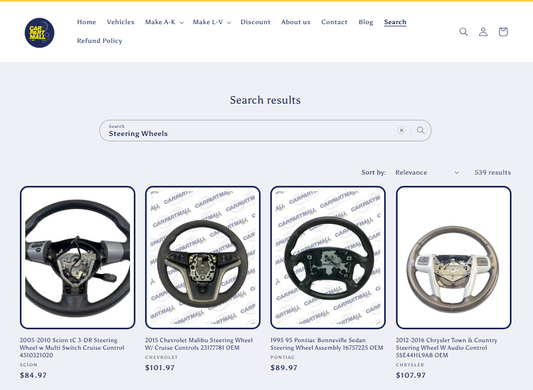This screenshot has height=390, width=533.
Task: Open the Discount page
Action: [255, 22]
